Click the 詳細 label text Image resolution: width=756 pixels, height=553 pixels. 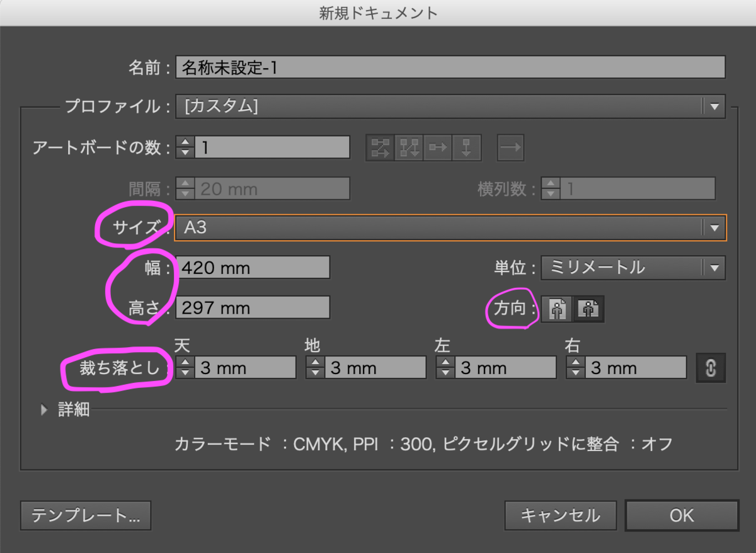tap(74, 410)
